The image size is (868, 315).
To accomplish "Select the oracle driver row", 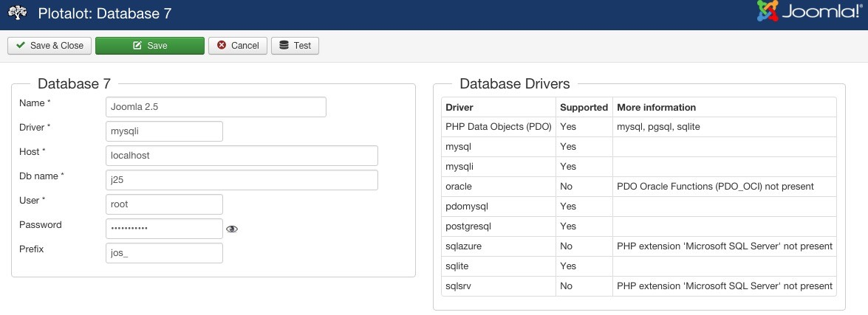I will (459, 187).
